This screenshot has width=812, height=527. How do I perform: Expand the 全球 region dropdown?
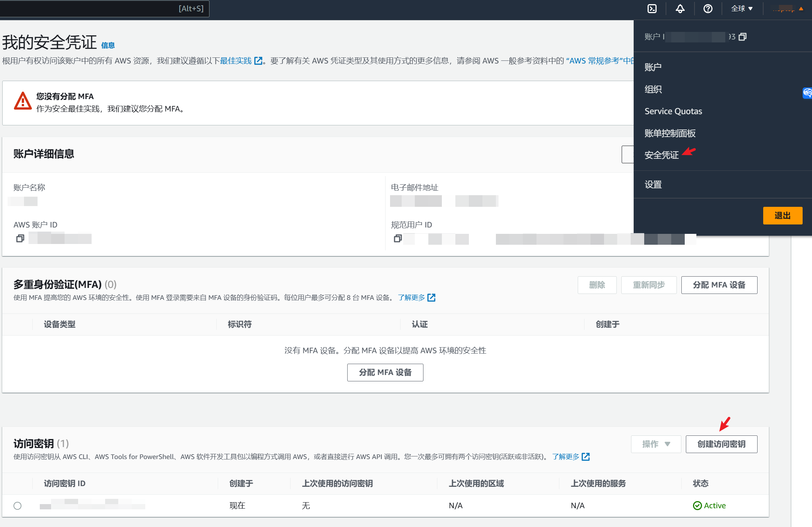tap(742, 9)
